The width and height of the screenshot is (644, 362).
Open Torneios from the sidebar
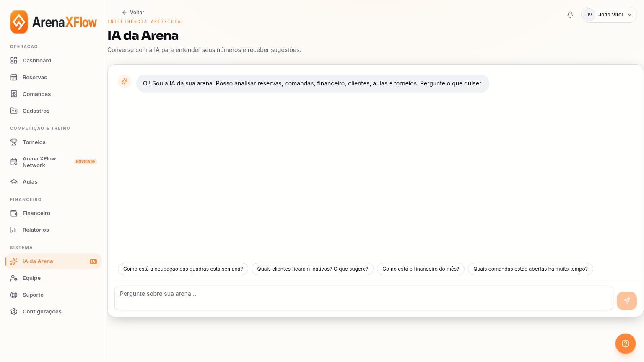tap(53, 142)
